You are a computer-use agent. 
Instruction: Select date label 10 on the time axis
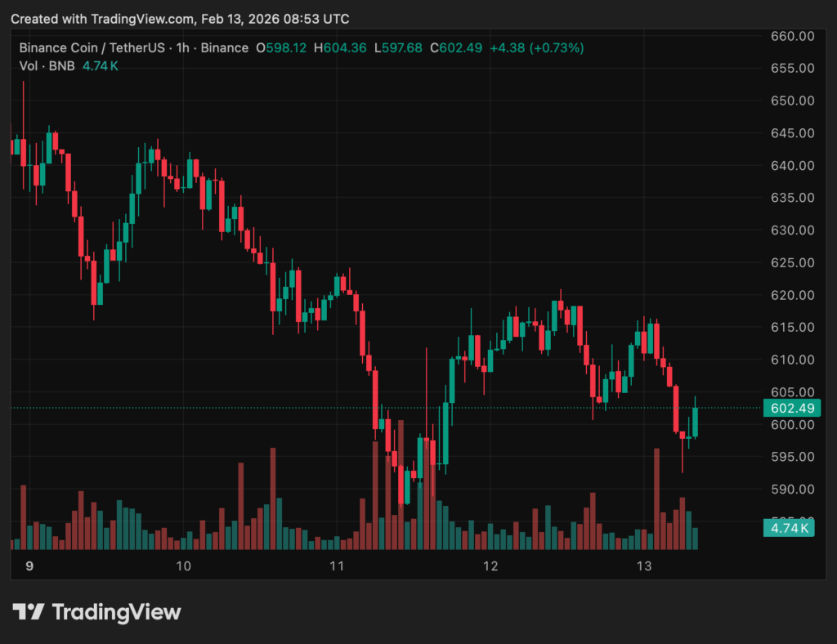(x=183, y=566)
